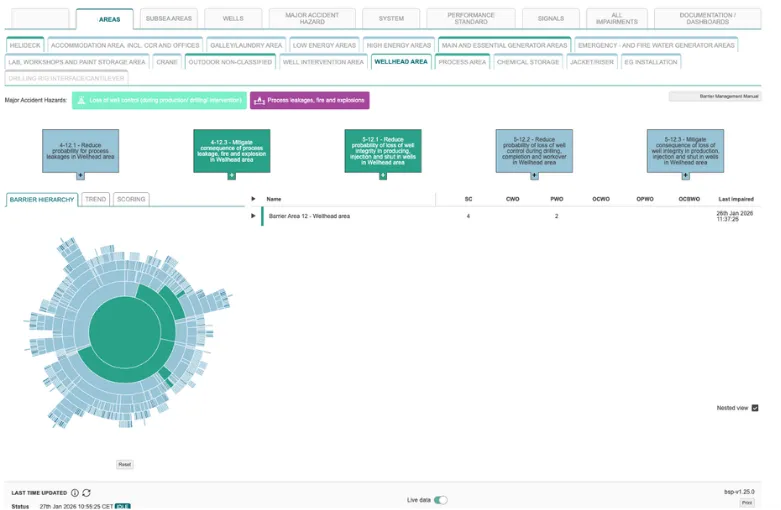
Task: Select card 5-12.3 Mitigate consequence well integrity
Action: 685,151
